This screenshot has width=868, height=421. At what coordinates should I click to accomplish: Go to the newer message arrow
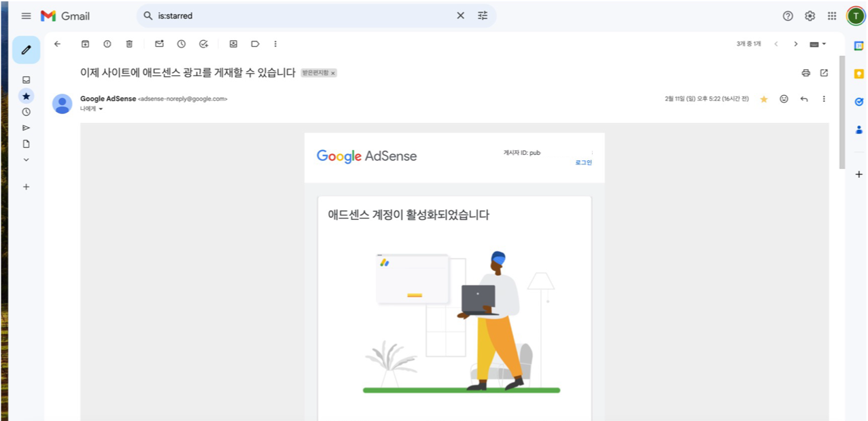tap(776, 43)
